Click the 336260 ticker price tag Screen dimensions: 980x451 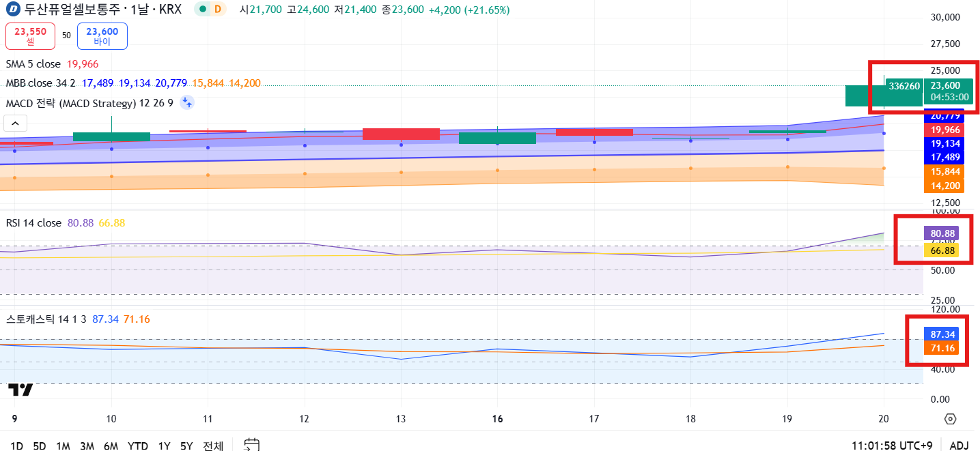[x=905, y=85]
